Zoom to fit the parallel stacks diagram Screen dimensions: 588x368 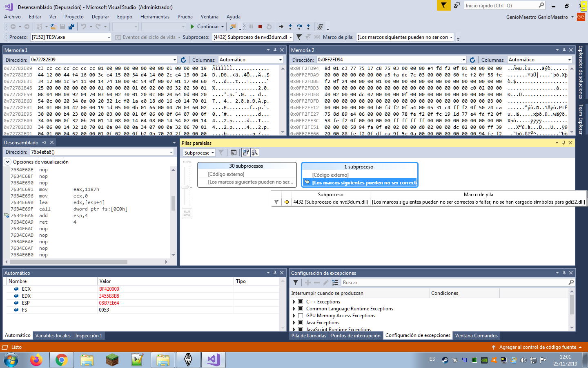pos(187,213)
